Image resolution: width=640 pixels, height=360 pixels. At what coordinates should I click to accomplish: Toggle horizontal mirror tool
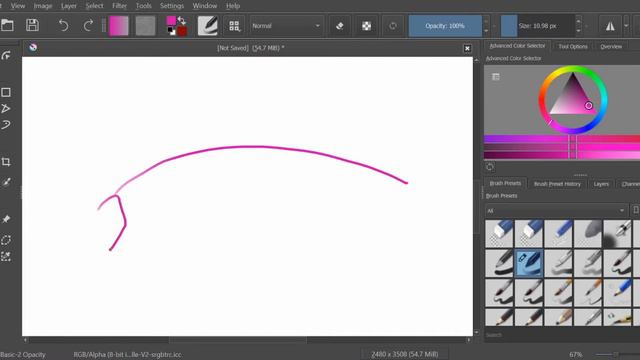pyautogui.click(x=610, y=26)
